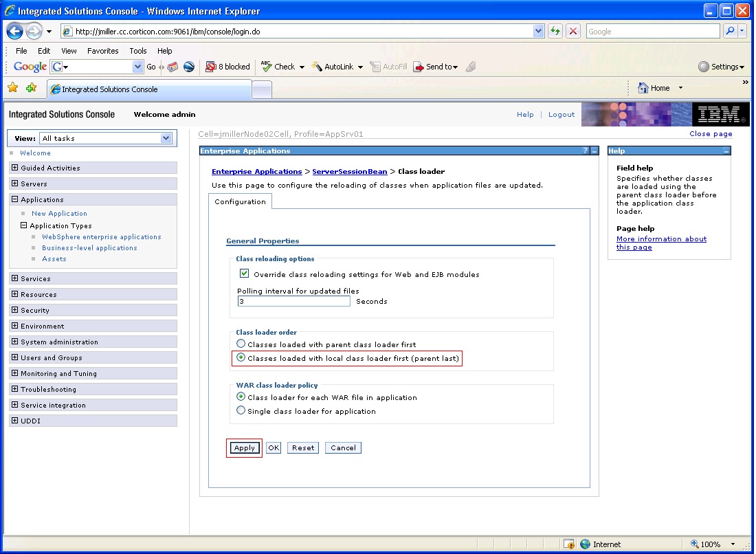This screenshot has width=756, height=554.
Task: Click the Cancel button
Action: [343, 448]
